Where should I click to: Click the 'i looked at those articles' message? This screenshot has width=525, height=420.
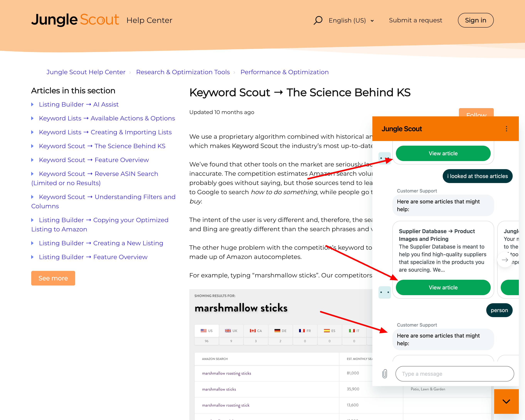click(477, 176)
